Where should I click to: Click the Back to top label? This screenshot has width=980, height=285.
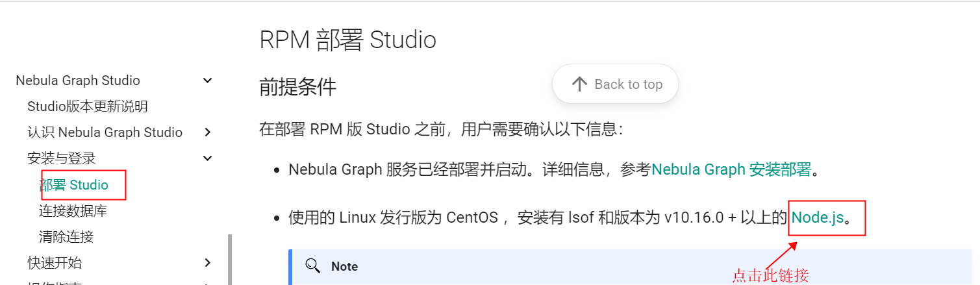pos(628,84)
